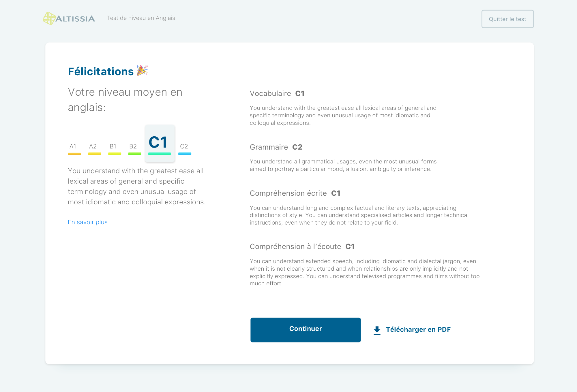Click the orange bar under A1
Image resolution: width=577 pixels, height=392 pixels.
[74, 154]
